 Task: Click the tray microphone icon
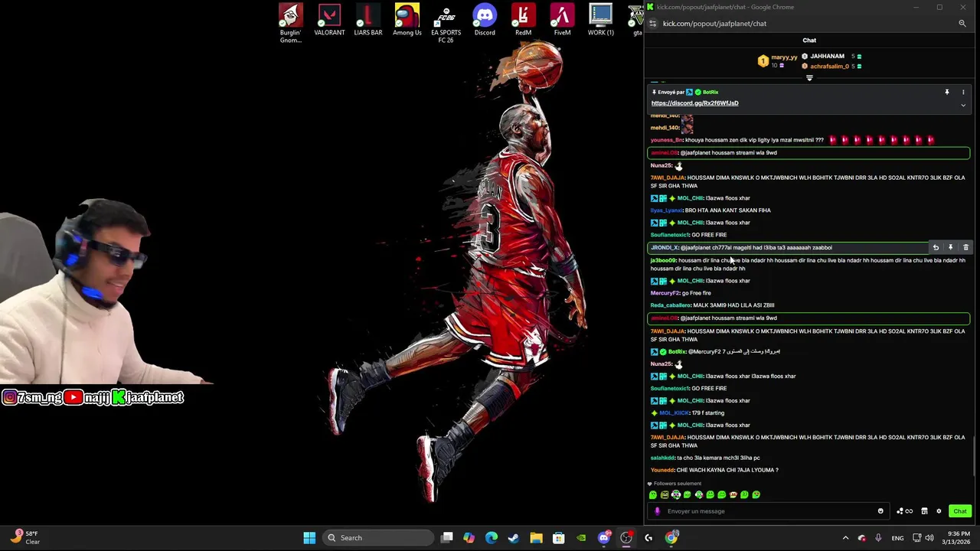878,538
